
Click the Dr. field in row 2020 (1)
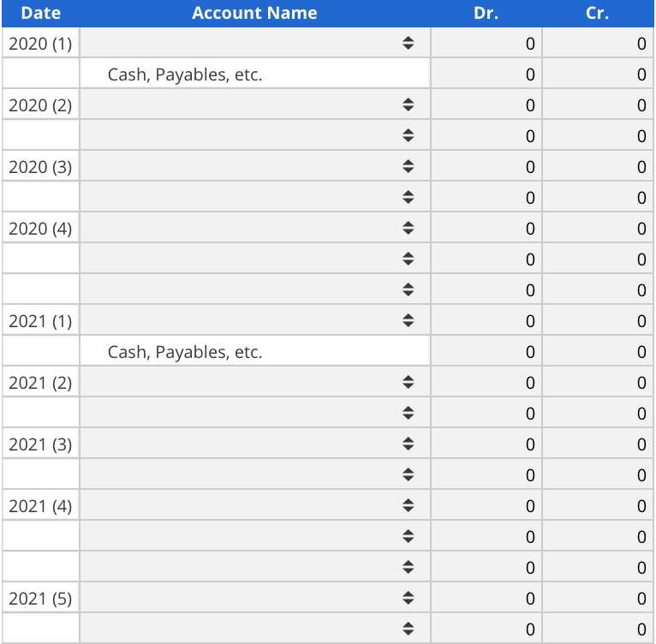tap(486, 43)
